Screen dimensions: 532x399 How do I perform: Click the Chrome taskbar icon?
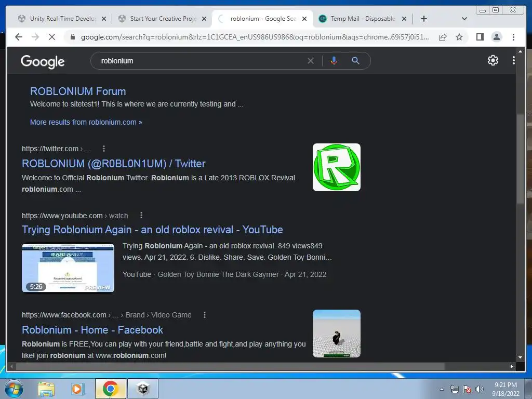(x=110, y=389)
